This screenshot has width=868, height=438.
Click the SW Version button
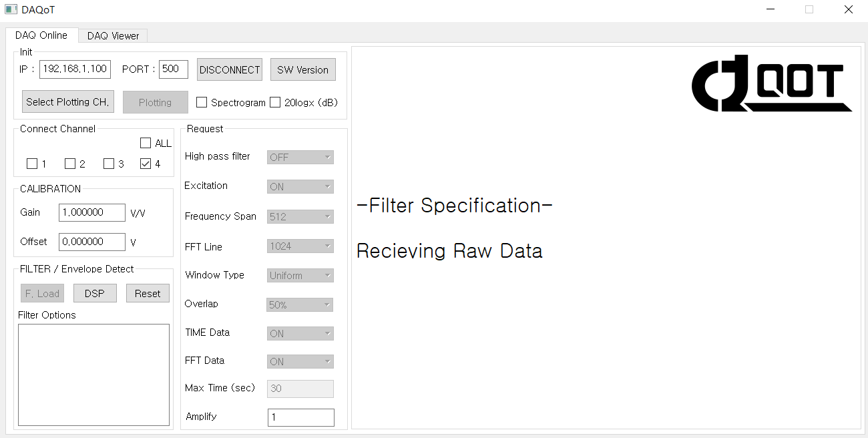click(302, 69)
